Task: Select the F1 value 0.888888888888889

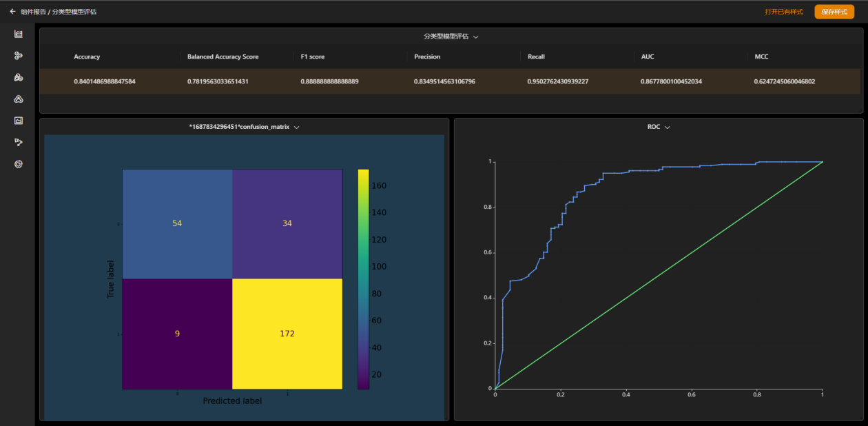Action: point(329,81)
